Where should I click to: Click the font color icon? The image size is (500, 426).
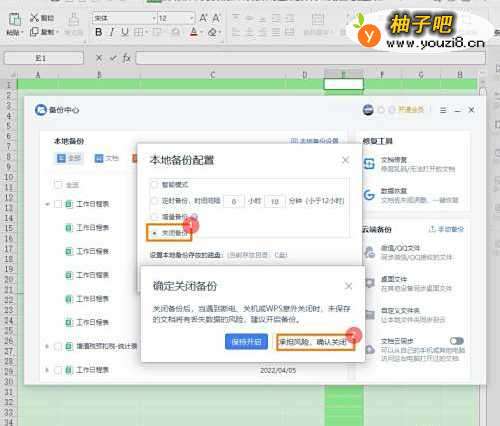[194, 32]
